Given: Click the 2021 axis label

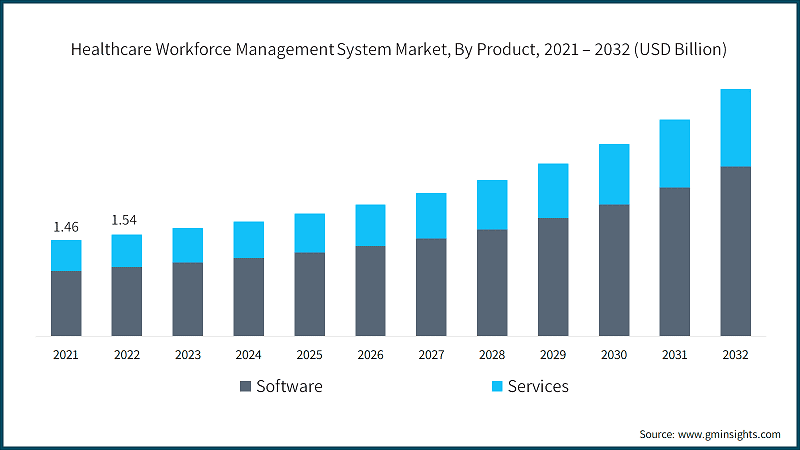Looking at the screenshot, I should tap(66, 355).
